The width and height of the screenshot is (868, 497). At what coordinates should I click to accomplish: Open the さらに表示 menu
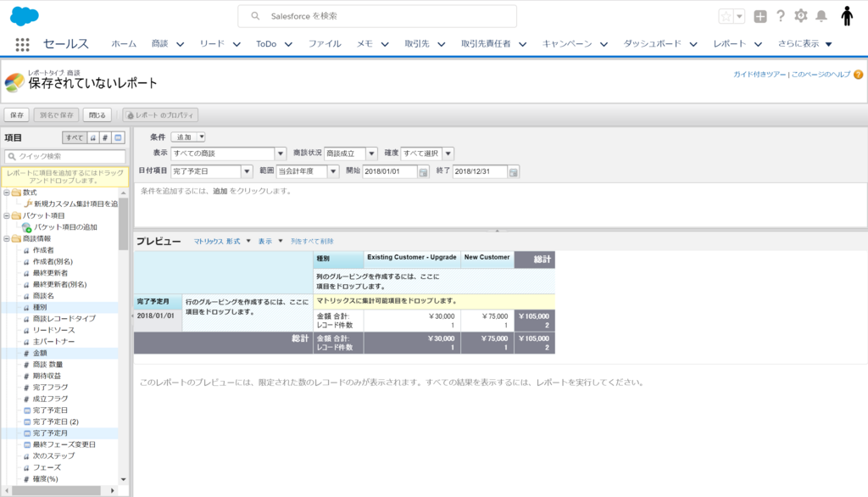(x=804, y=44)
